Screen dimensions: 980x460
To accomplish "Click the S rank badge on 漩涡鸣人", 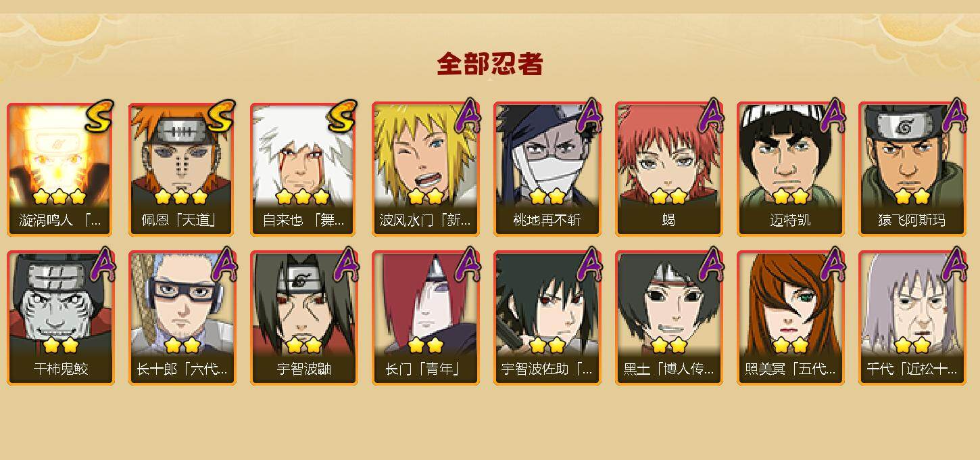I will pos(99,116).
